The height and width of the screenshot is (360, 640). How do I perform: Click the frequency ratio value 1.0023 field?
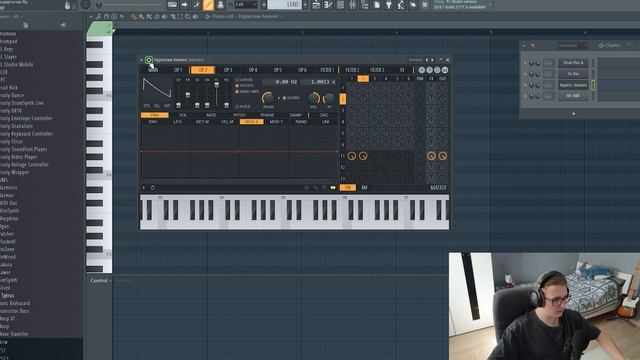(319, 82)
